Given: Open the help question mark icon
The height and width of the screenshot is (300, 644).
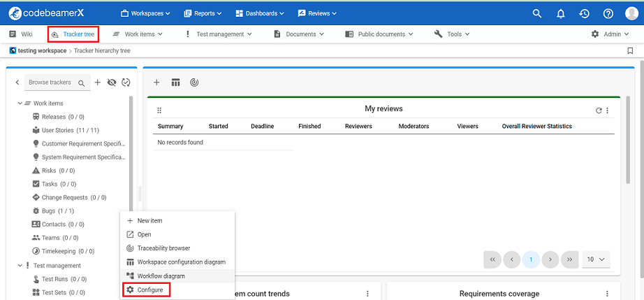Looking at the screenshot, I should 608,13.
